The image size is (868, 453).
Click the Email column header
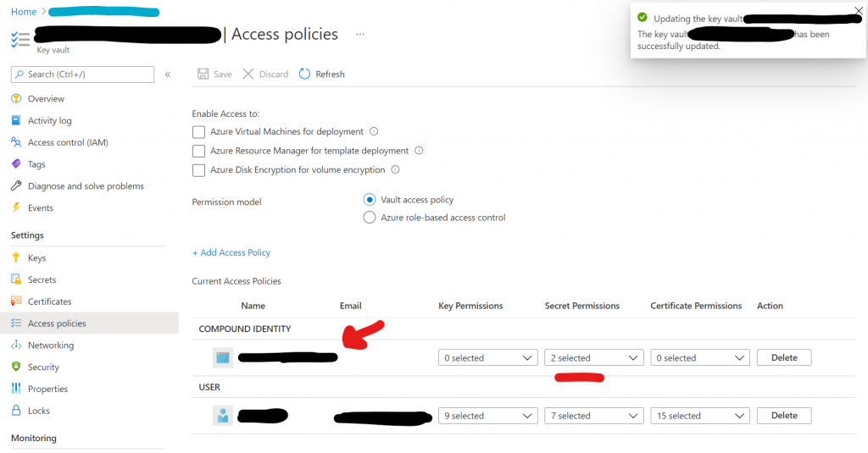(x=350, y=306)
